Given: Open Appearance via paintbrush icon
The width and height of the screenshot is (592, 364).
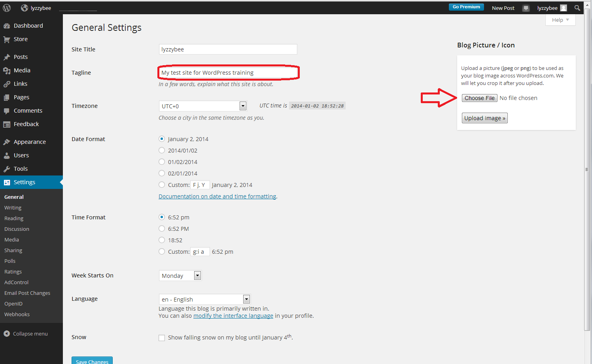Looking at the screenshot, I should tap(7, 142).
